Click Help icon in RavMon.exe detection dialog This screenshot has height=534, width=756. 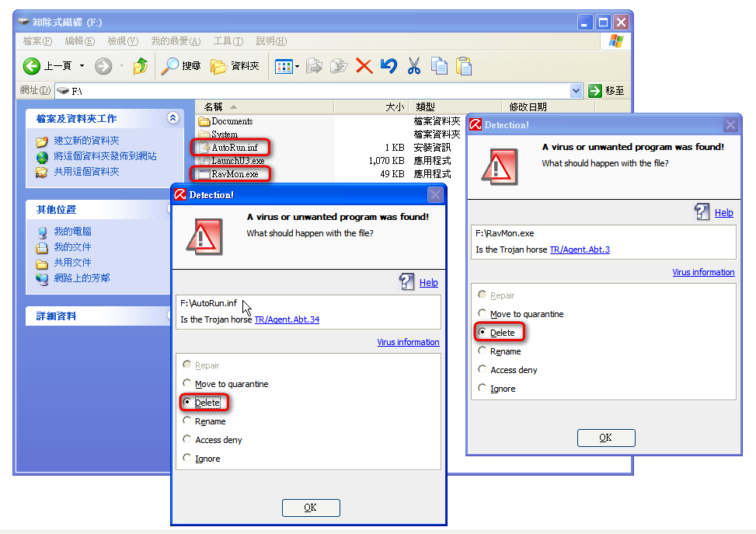tap(702, 211)
